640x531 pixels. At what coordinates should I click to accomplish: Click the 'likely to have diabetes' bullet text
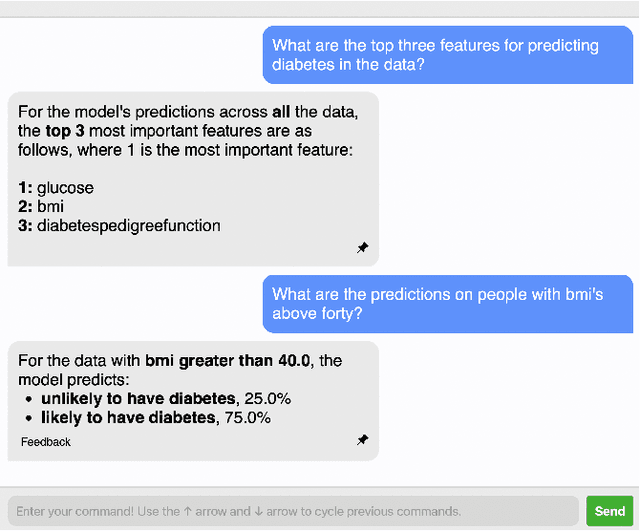tap(128, 417)
